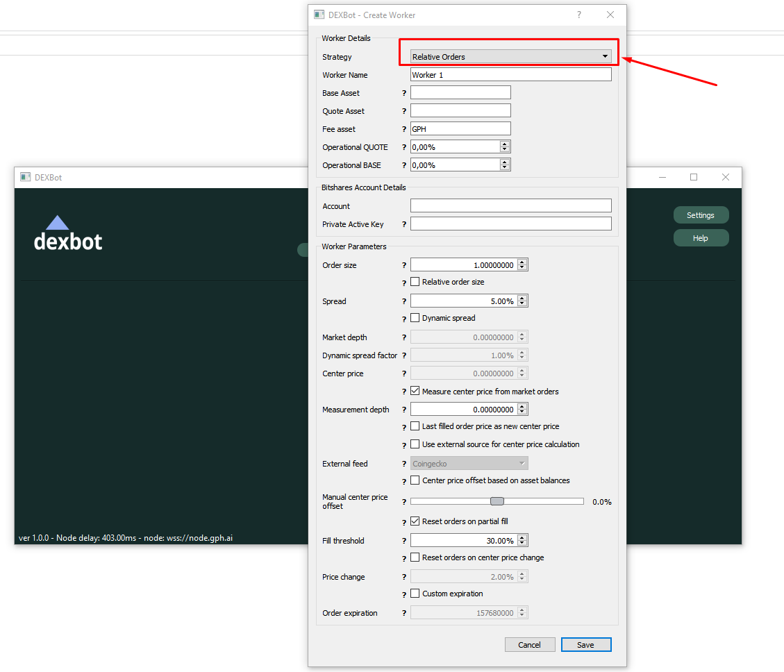The height and width of the screenshot is (672, 784).
Task: Uncheck Reset orders on partial fill
Action: pyautogui.click(x=415, y=521)
